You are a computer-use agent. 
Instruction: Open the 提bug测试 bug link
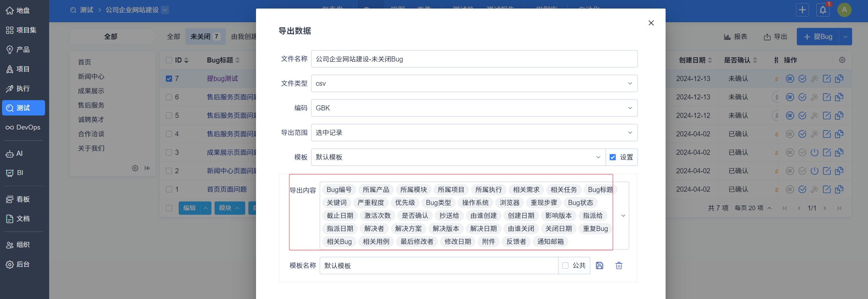[222, 79]
